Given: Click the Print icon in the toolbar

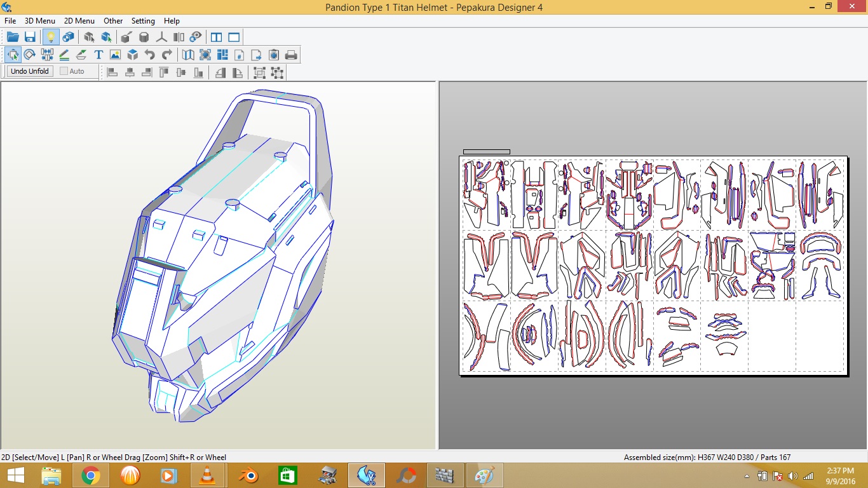Looking at the screenshot, I should pos(291,55).
